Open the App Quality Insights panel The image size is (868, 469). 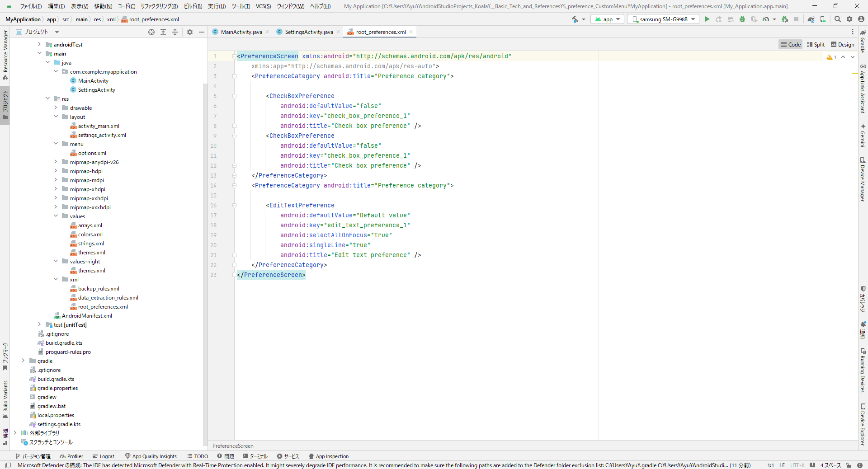[x=151, y=456]
